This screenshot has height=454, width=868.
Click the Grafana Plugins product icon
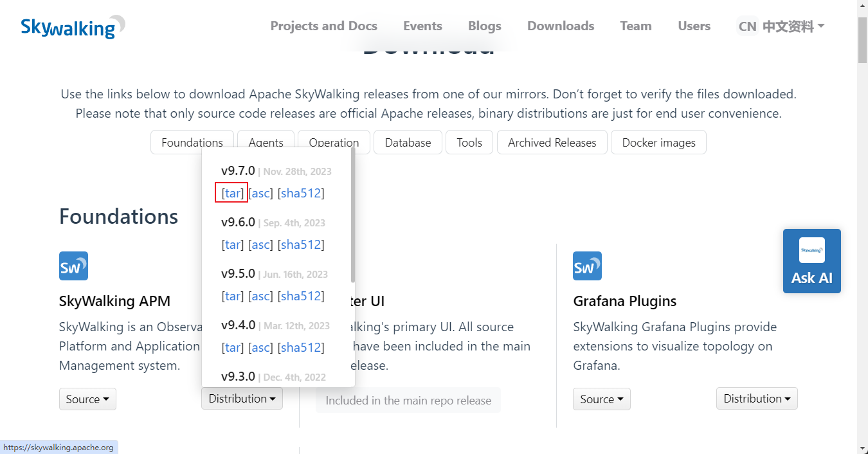[x=587, y=266]
